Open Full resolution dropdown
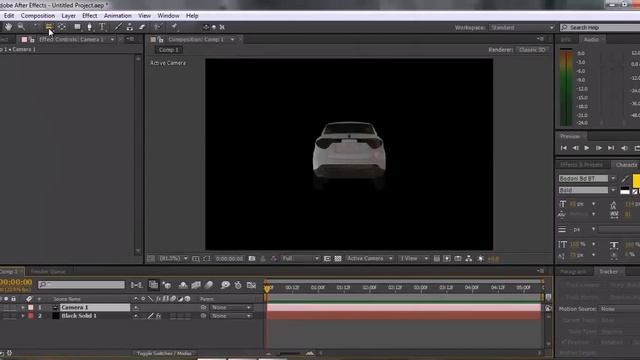The image size is (640, 360). click(x=300, y=259)
